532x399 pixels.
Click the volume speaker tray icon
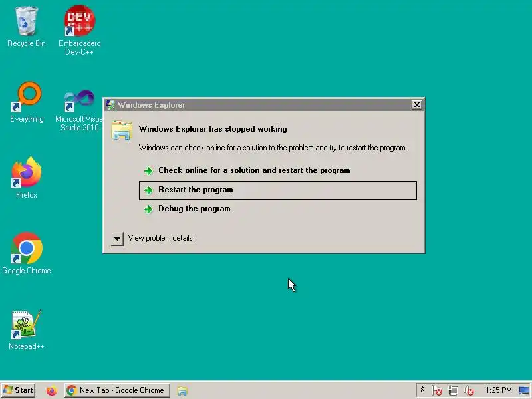pyautogui.click(x=469, y=390)
